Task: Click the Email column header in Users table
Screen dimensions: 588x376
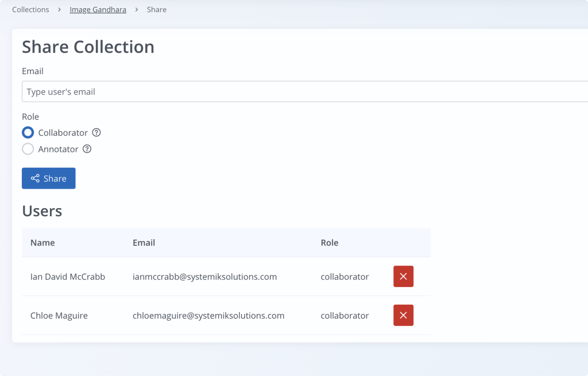Action: pos(144,243)
